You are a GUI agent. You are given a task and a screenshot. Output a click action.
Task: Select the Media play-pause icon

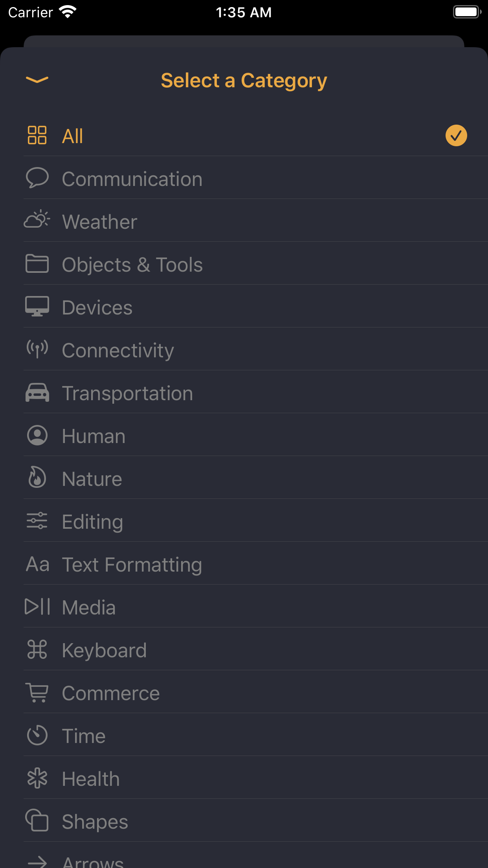click(37, 607)
